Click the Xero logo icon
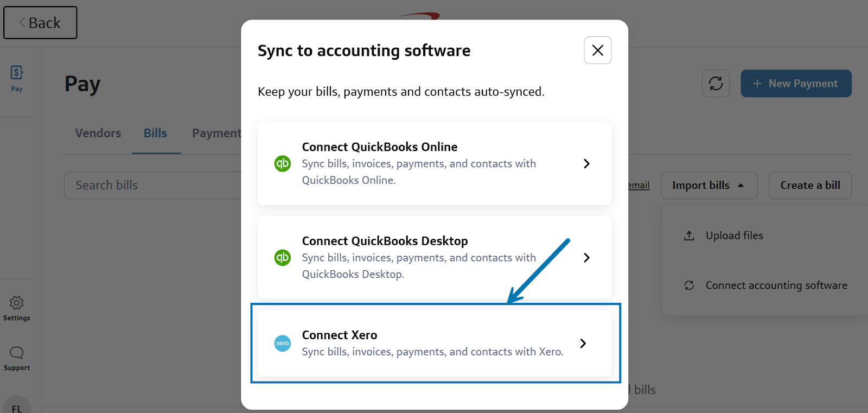This screenshot has width=868, height=413. coord(283,344)
